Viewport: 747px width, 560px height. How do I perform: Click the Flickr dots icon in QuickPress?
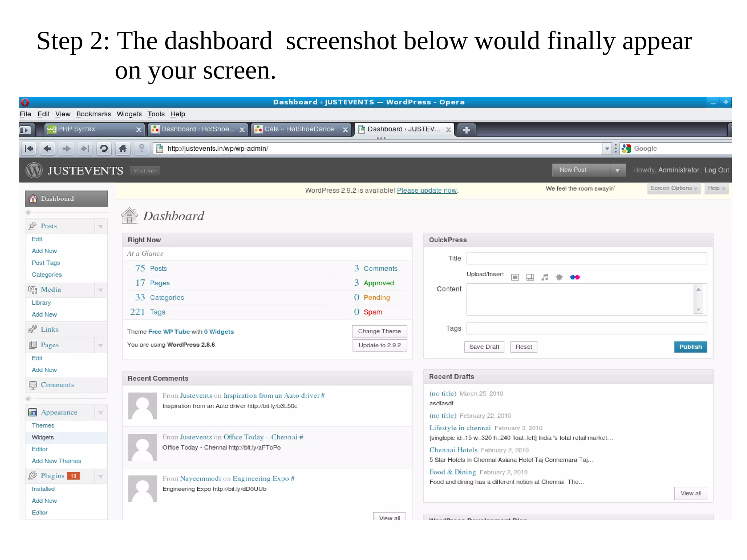(x=575, y=277)
